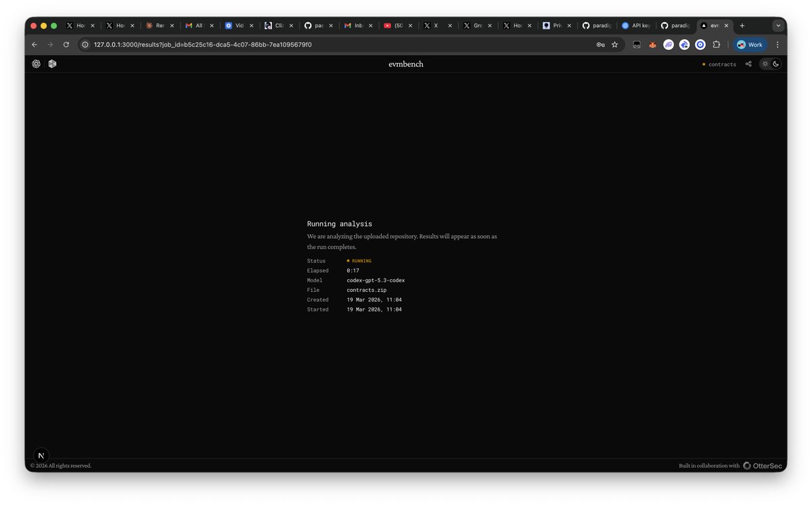The height and width of the screenshot is (505, 812).
Task: Click the browser forward arrow
Action: (50, 45)
